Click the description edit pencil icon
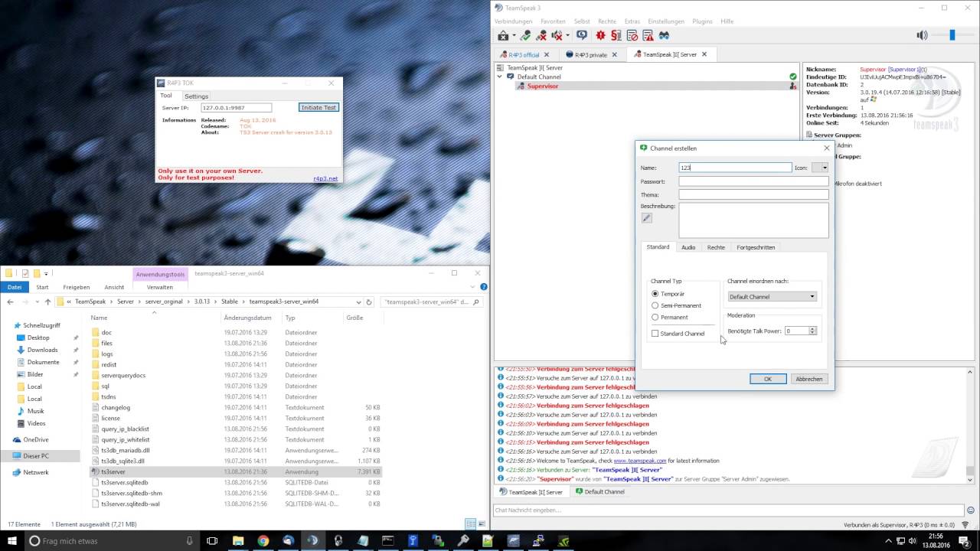Screen dimensions: 980x551 pos(646,218)
